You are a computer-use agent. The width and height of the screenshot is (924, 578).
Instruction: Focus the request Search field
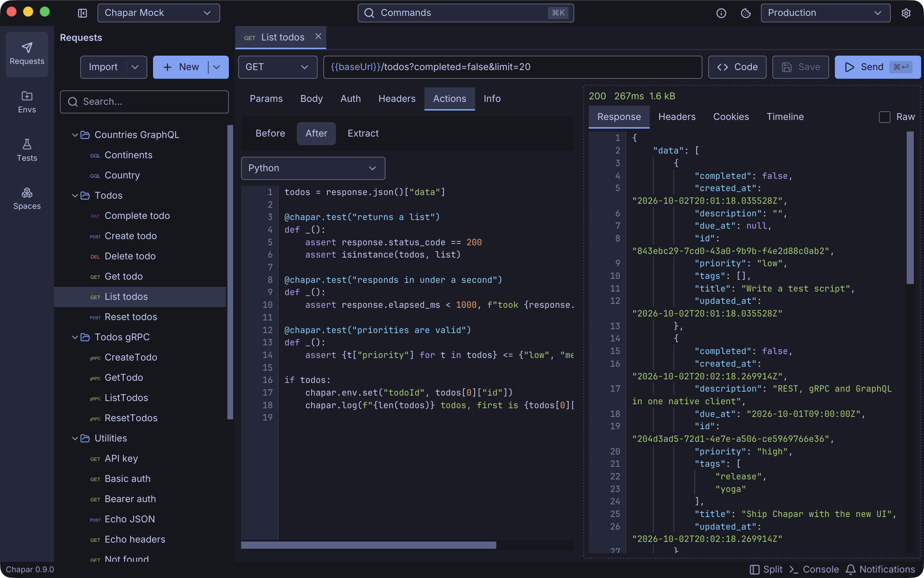[144, 102]
